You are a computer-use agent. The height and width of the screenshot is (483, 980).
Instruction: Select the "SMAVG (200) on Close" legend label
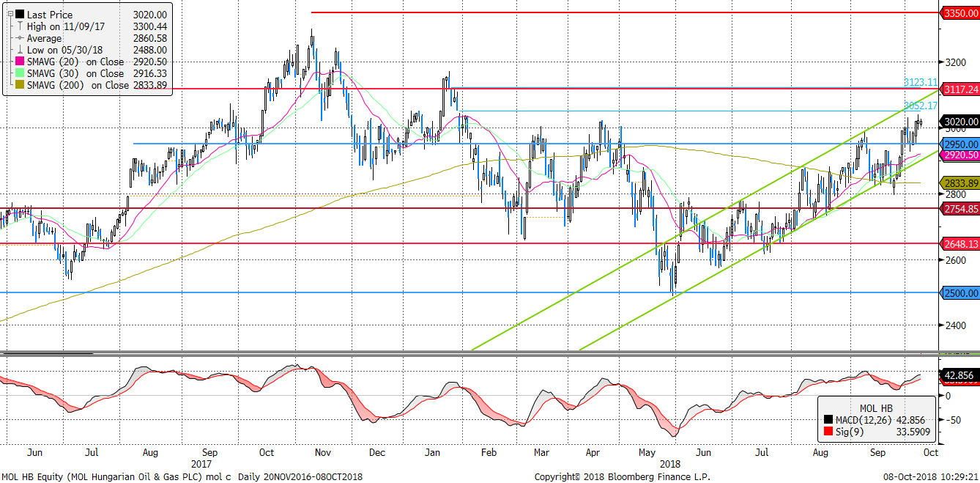(x=78, y=85)
